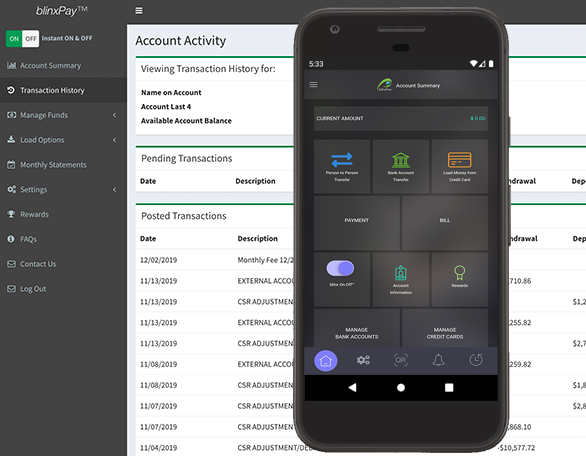The width and height of the screenshot is (586, 456).
Task: Click the Monthly Statements calendar icon
Action: pyautogui.click(x=11, y=164)
